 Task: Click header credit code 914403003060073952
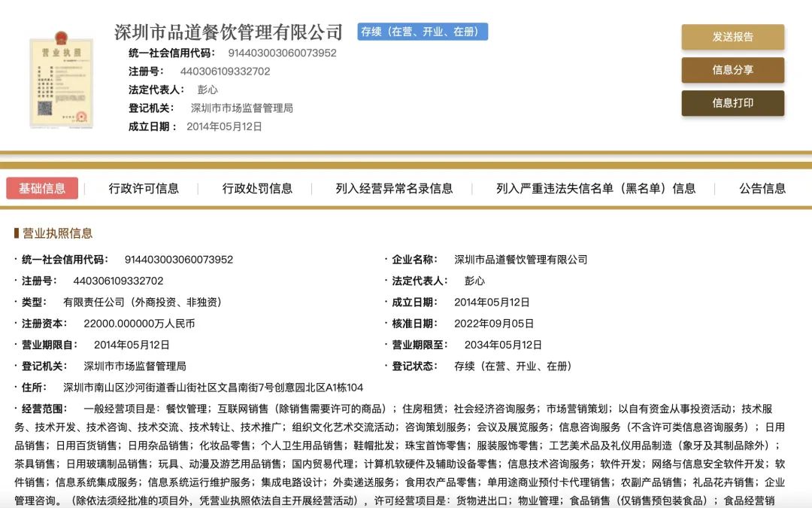point(282,53)
